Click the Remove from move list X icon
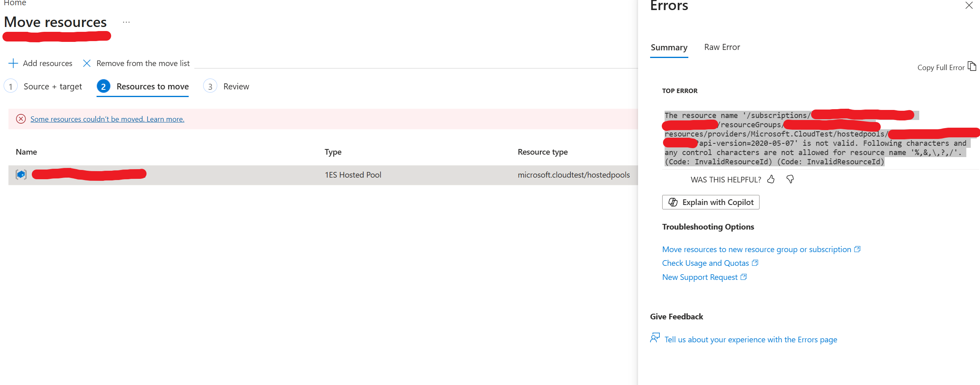Viewport: 980px width, 385px height. coord(86,63)
